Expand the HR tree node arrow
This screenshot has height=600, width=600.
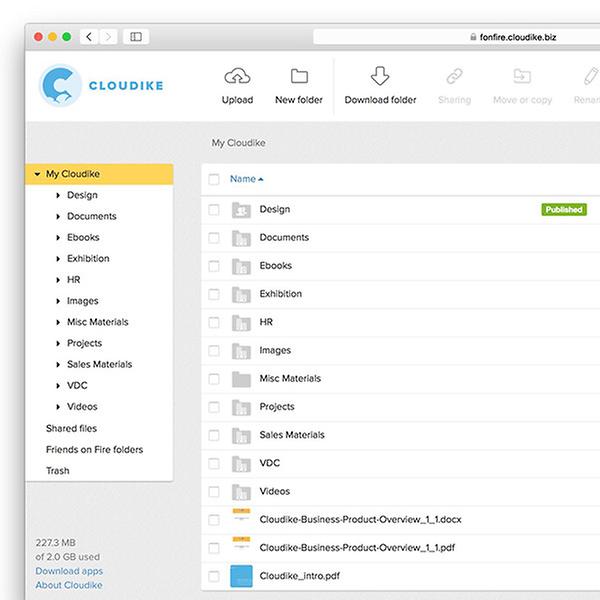pyautogui.click(x=58, y=280)
